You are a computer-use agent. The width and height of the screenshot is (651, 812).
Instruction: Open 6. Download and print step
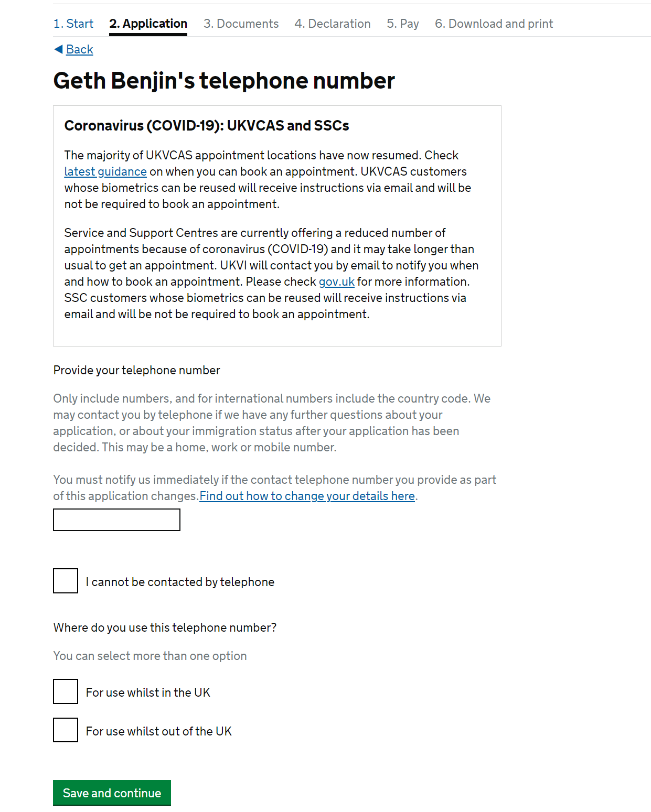tap(494, 24)
